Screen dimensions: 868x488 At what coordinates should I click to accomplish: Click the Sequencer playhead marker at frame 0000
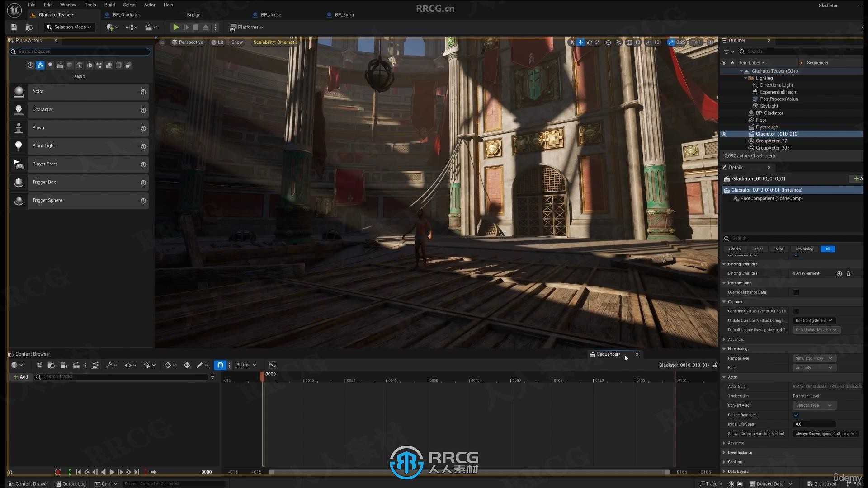[262, 376]
